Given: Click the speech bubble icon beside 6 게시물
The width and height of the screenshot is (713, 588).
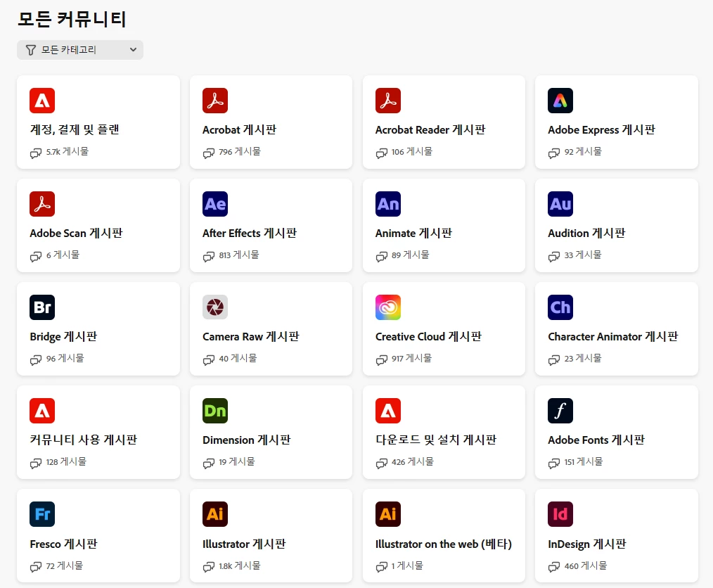Looking at the screenshot, I should pyautogui.click(x=35, y=257).
